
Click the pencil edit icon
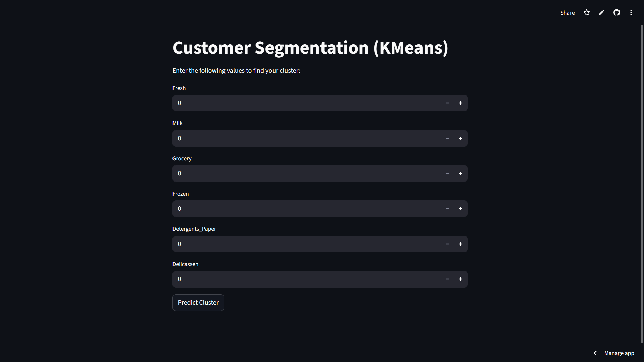pos(601,13)
